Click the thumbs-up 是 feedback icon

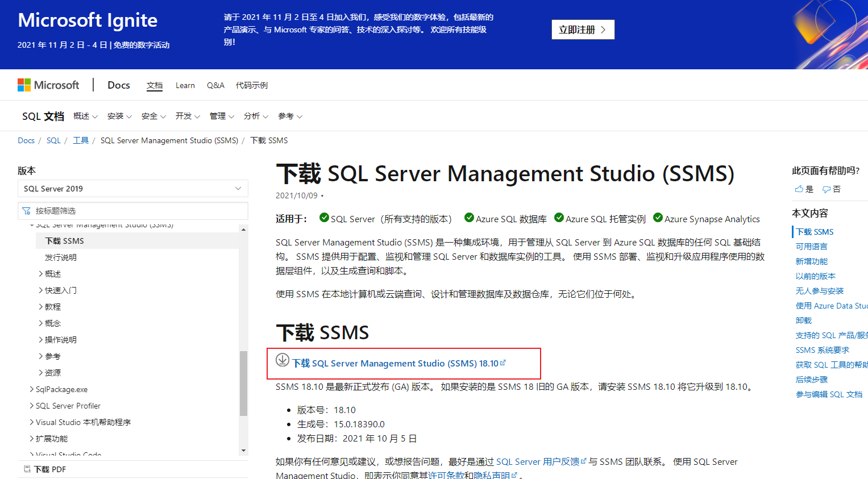[799, 189]
